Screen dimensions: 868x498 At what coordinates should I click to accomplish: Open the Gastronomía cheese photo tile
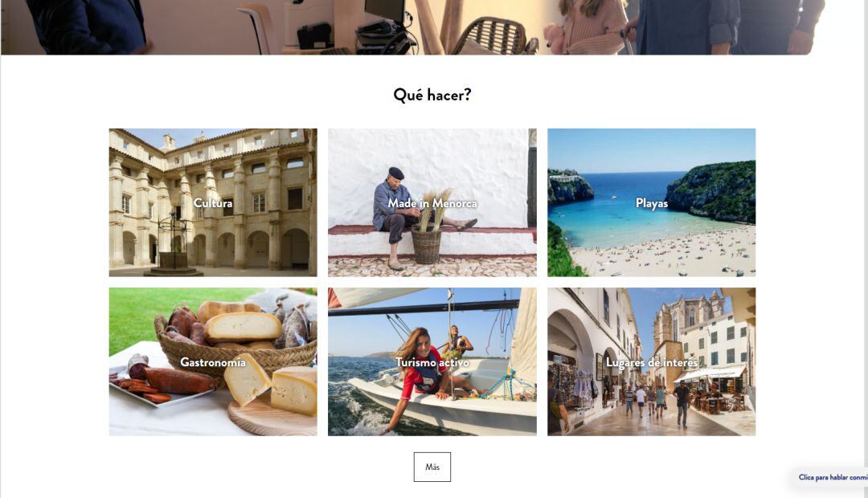[x=213, y=361]
